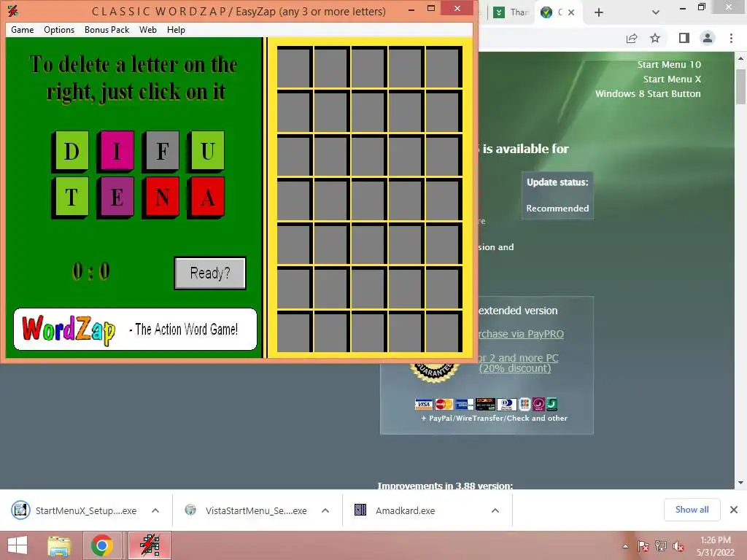Click the network tray icon
747x560 pixels.
661,546
